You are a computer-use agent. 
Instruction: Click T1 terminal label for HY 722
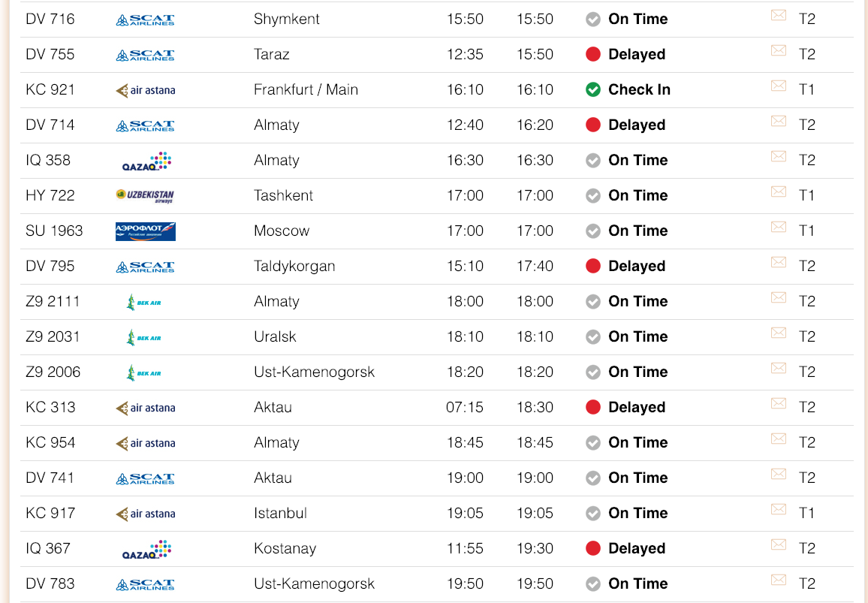coord(806,196)
